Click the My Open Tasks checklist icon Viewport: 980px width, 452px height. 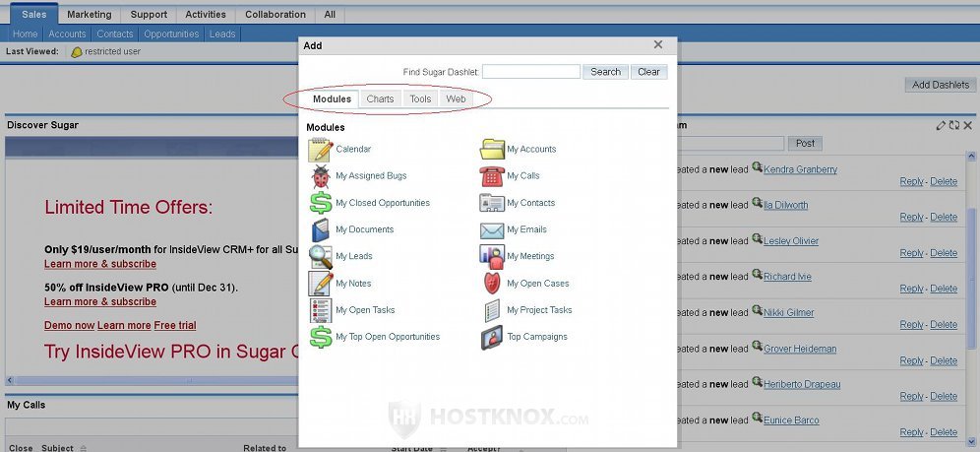click(321, 310)
